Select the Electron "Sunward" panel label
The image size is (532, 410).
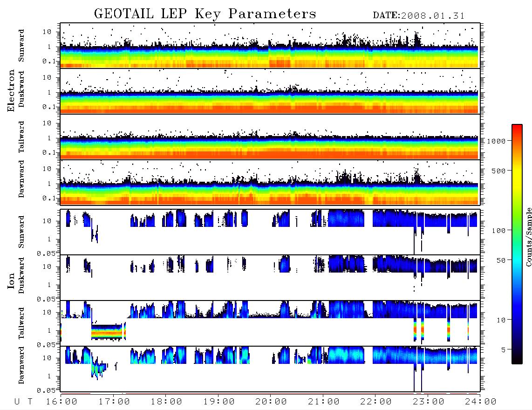pos(21,46)
